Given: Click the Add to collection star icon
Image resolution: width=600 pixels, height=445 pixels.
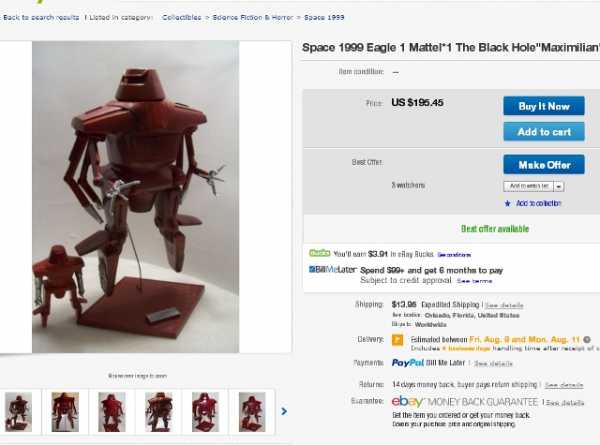Looking at the screenshot, I should click(507, 204).
